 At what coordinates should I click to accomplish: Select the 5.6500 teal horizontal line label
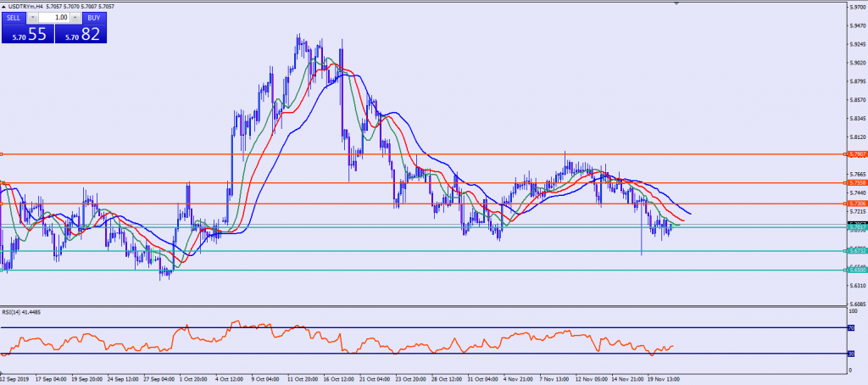click(856, 270)
